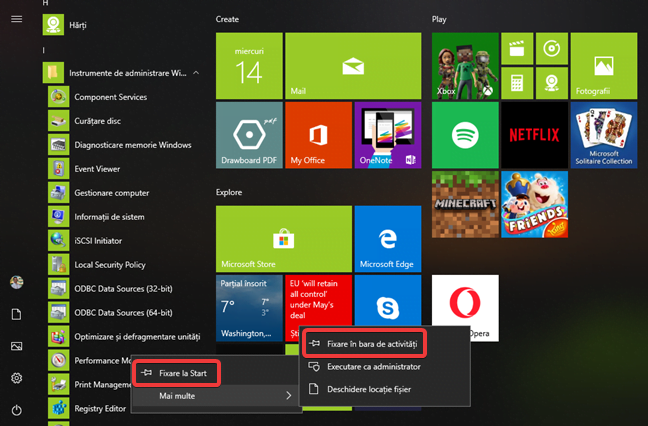Open Print Management
The height and width of the screenshot is (426, 648).
(x=89, y=385)
